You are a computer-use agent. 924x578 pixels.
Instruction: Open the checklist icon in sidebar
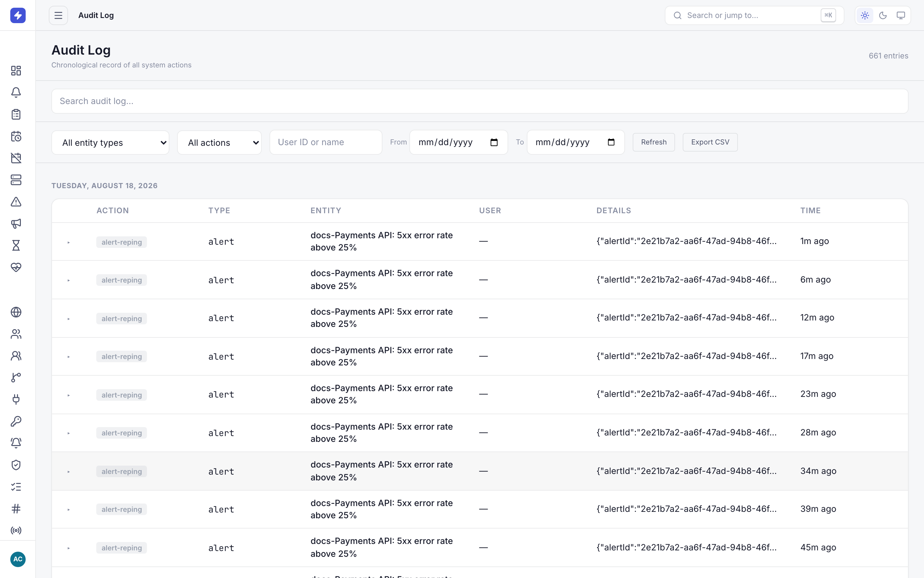point(16,486)
